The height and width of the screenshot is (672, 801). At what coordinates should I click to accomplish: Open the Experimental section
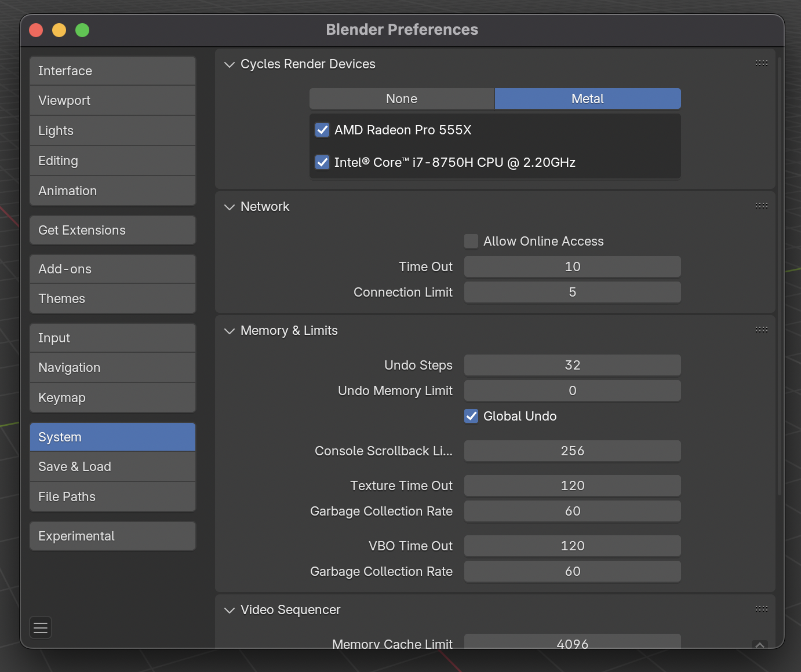pos(112,536)
